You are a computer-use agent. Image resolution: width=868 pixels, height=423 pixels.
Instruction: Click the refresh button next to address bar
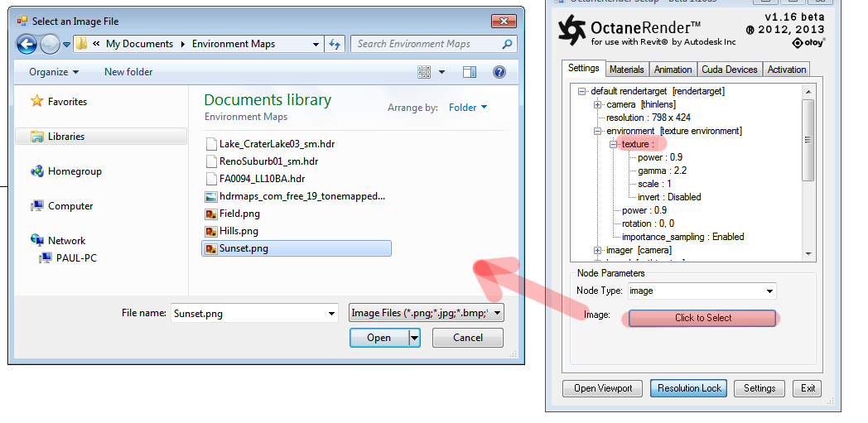[335, 44]
